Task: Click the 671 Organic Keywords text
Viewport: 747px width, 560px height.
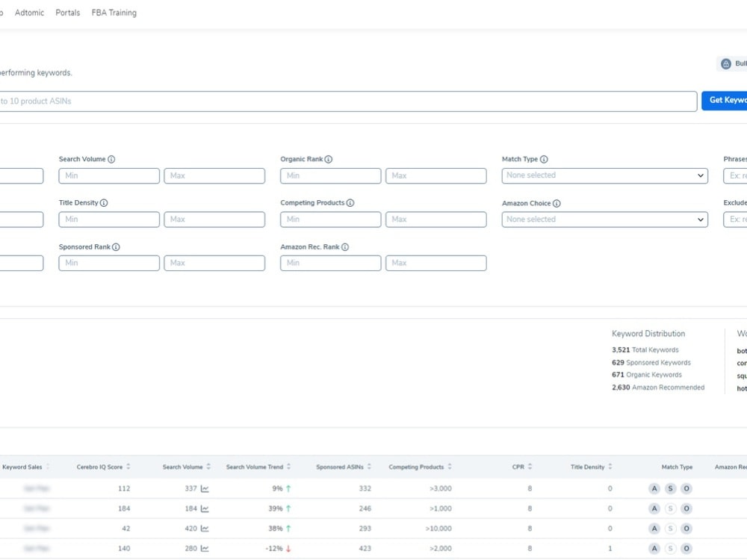Action: click(646, 376)
